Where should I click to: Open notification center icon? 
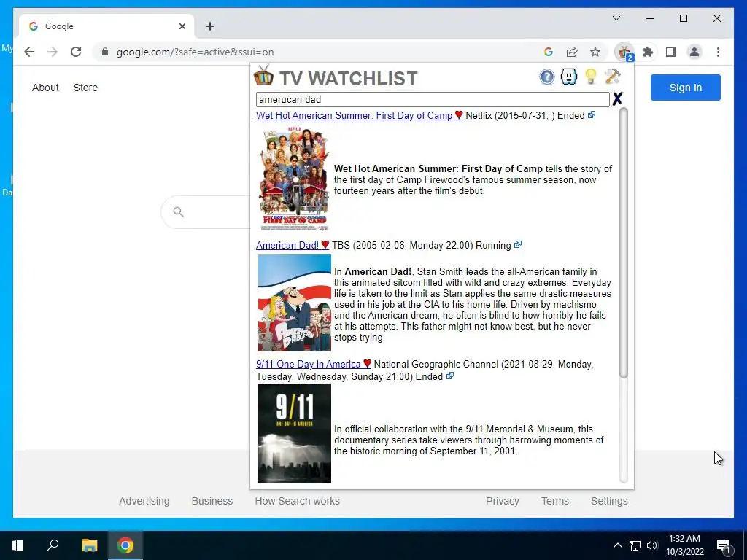[724, 545]
